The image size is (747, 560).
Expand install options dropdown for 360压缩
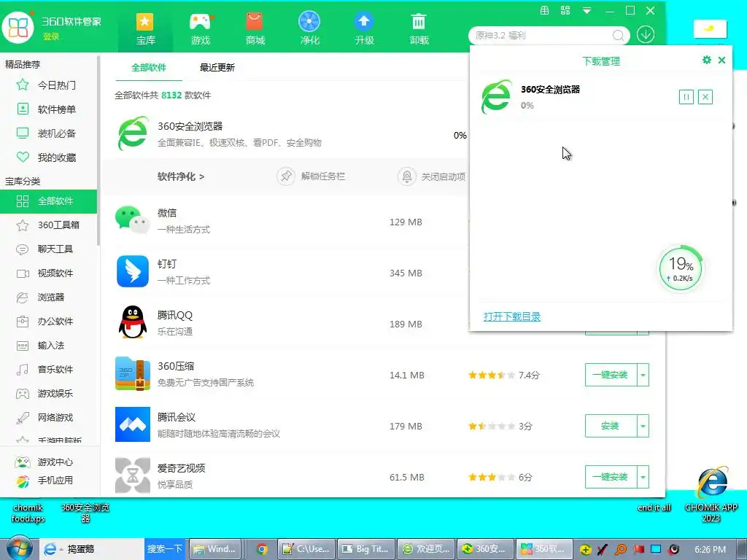(x=643, y=375)
